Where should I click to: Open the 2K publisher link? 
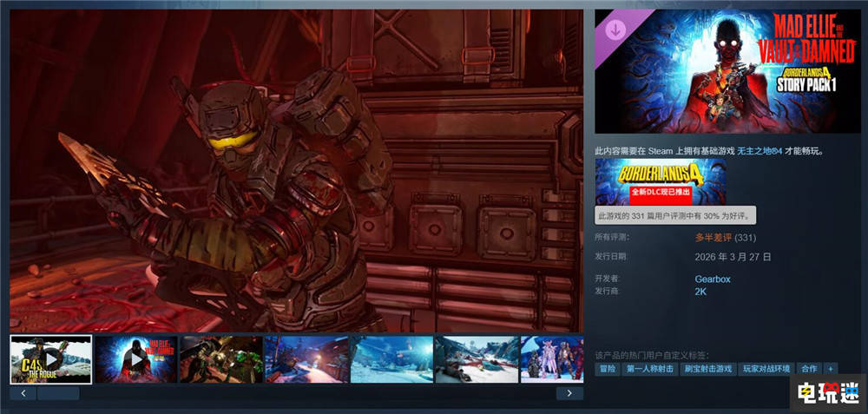tap(700, 292)
